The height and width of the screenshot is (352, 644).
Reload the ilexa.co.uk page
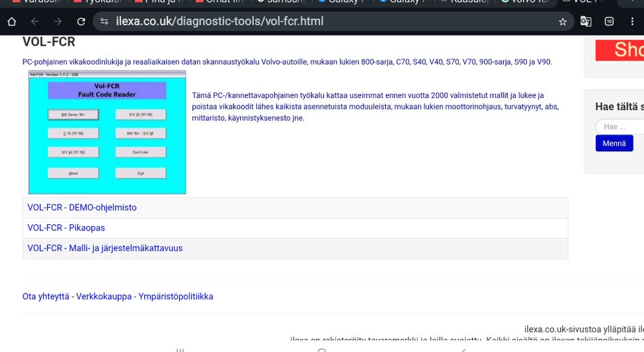pos(81,21)
